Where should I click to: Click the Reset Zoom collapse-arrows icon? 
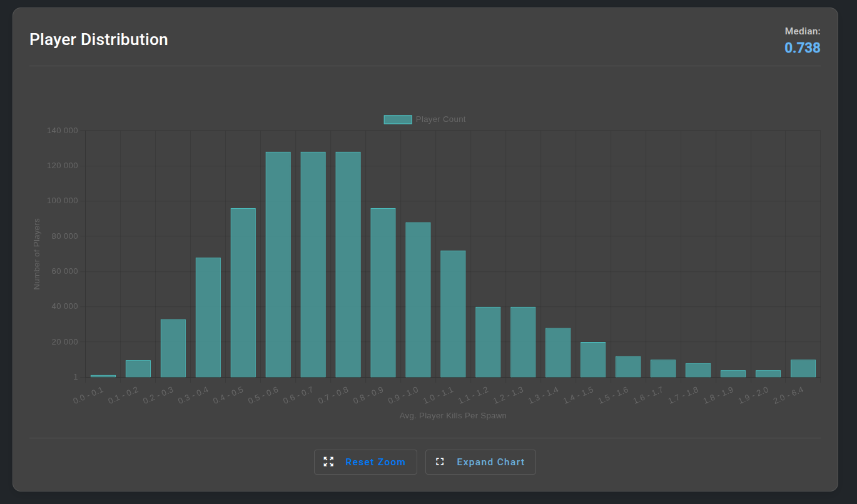click(328, 462)
